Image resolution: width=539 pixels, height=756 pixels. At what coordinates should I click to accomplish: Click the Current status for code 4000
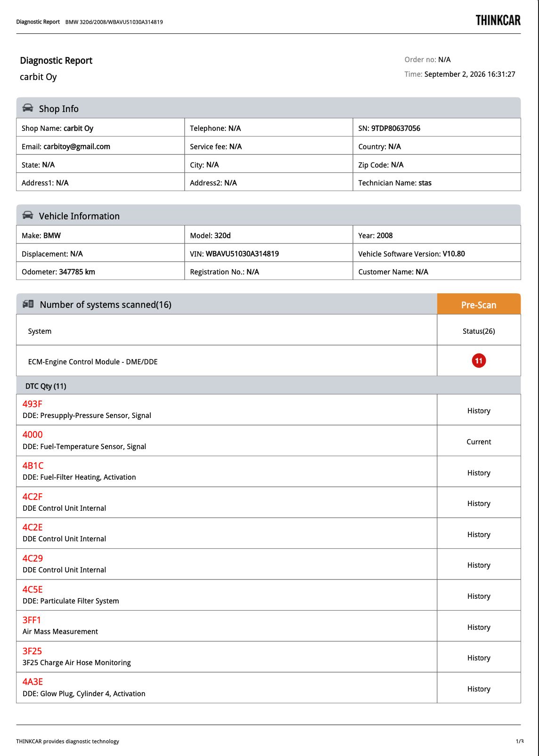pos(479,442)
